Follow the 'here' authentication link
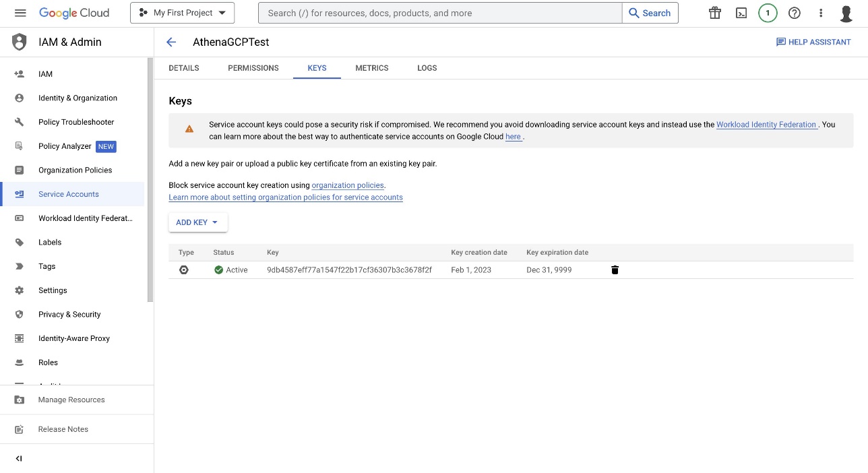This screenshot has height=473, width=868. [514, 137]
